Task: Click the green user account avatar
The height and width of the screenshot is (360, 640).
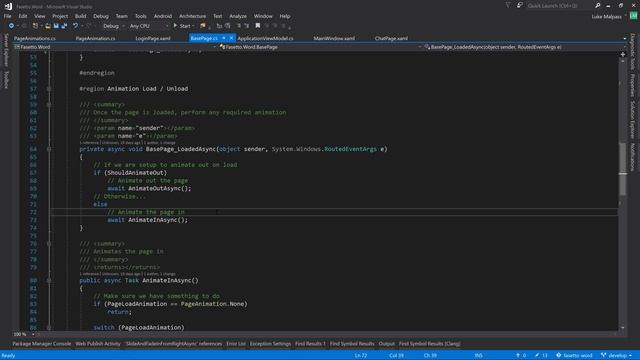Action: (x=633, y=16)
